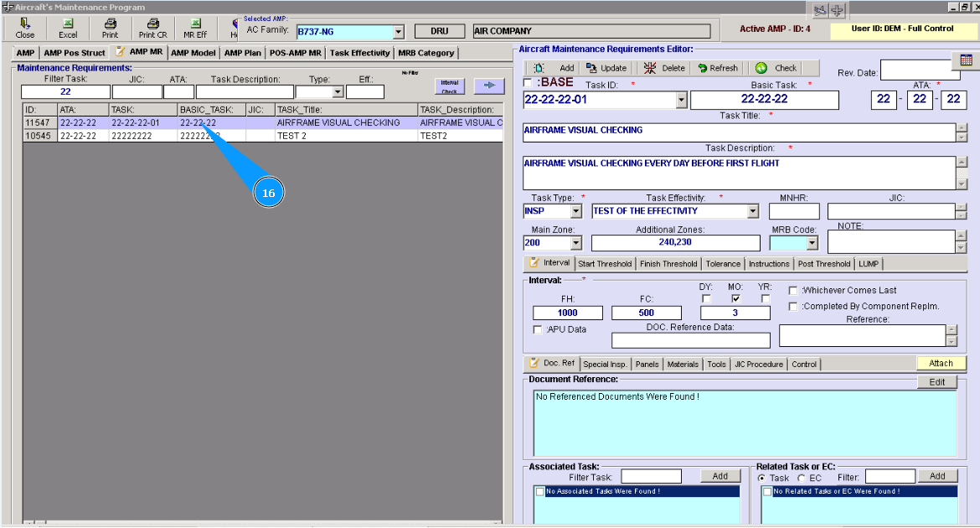
Task: Click the blue arrow button
Action: tap(489, 85)
